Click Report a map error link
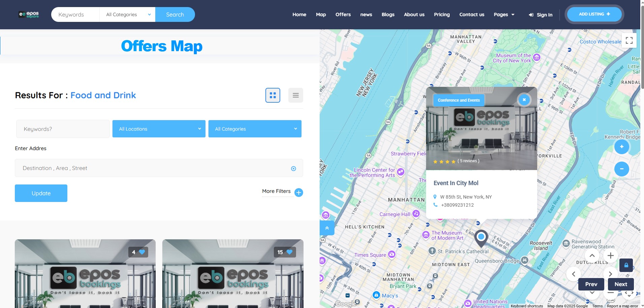The height and width of the screenshot is (308, 644). coord(622,306)
